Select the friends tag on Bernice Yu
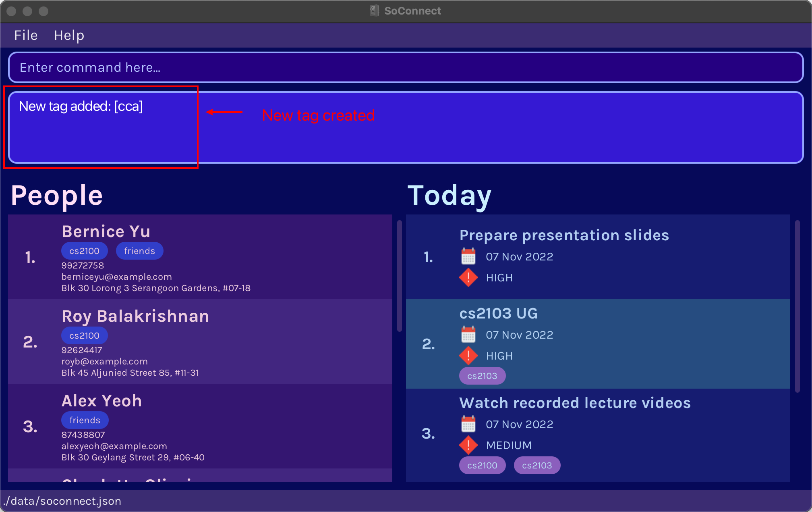Image resolution: width=812 pixels, height=512 pixels. (x=139, y=251)
